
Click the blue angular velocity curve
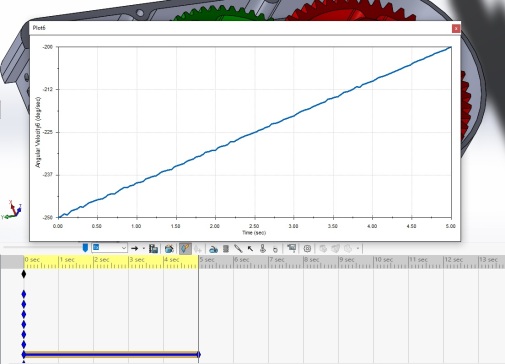tap(255, 133)
